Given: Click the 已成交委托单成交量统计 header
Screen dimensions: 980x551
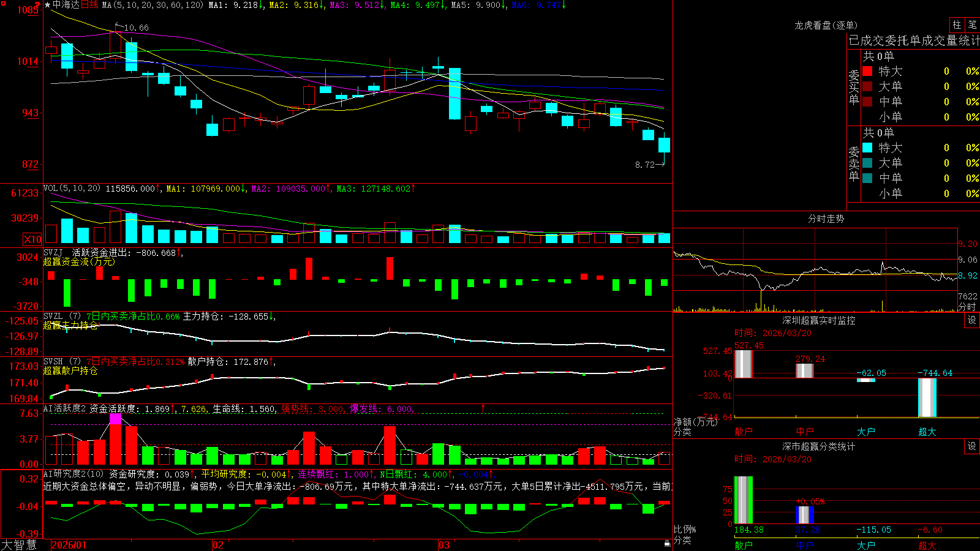Looking at the screenshot, I should 914,40.
